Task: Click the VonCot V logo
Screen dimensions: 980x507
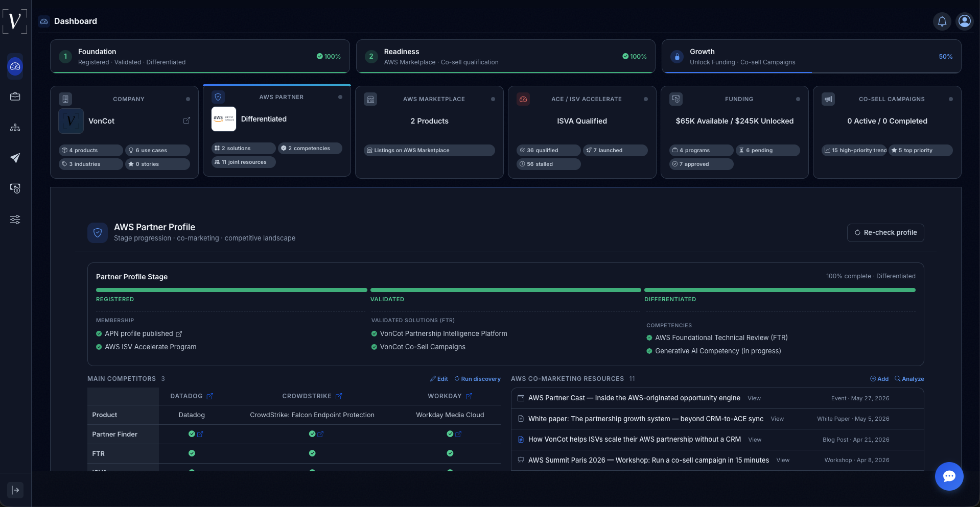Action: click(15, 21)
